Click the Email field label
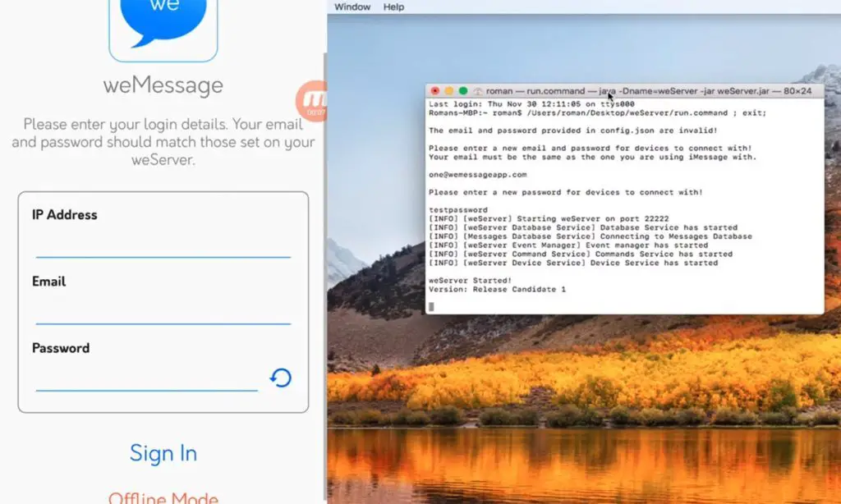The width and height of the screenshot is (841, 504). [x=48, y=282]
